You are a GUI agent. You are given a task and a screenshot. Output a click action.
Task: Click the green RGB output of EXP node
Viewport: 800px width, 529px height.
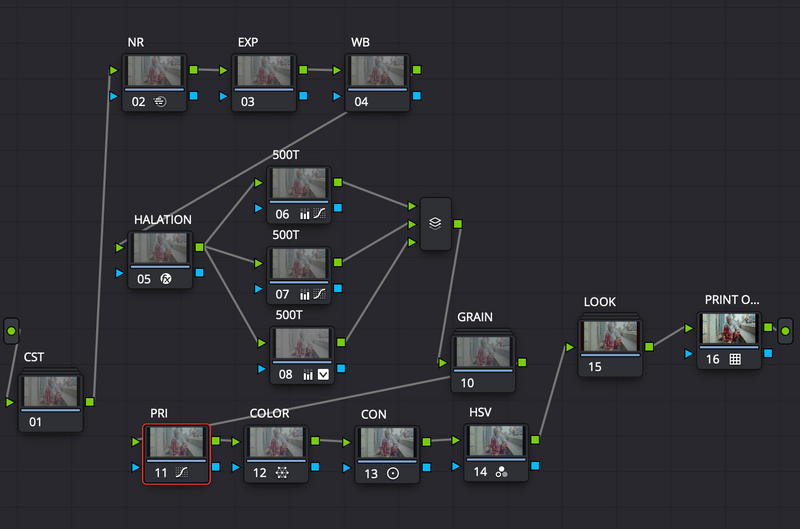pyautogui.click(x=303, y=70)
